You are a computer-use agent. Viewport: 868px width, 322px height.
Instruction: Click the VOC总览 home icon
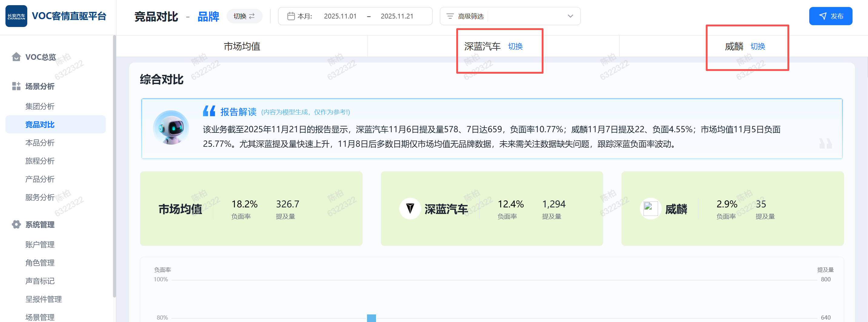coord(16,57)
